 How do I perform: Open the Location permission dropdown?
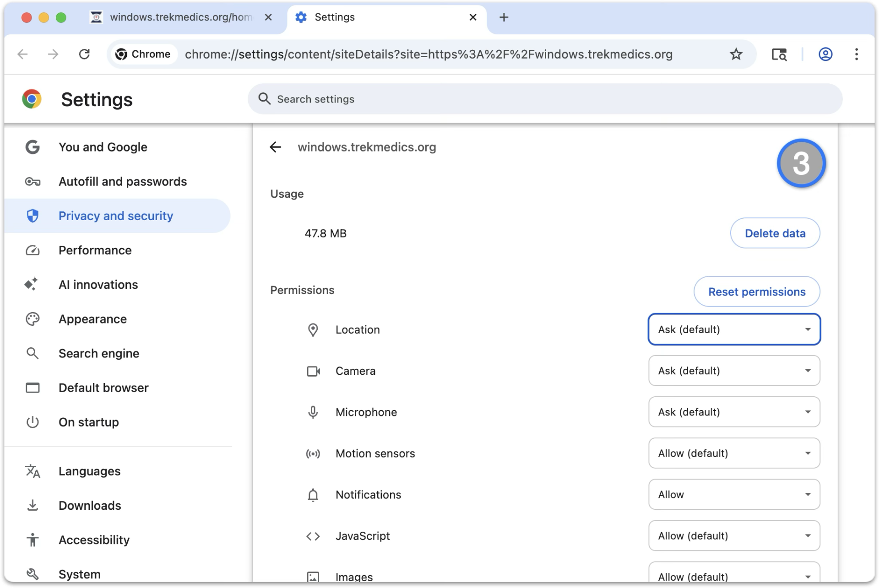734,329
